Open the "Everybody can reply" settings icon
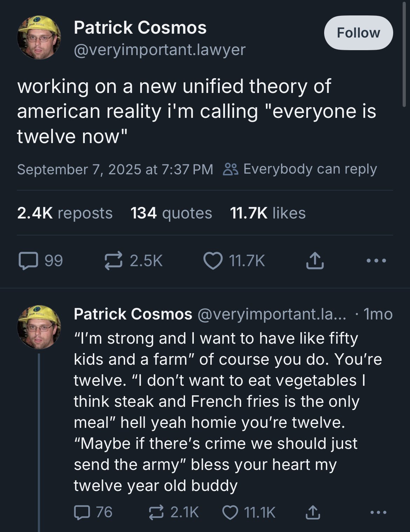The height and width of the screenshot is (532, 410). click(x=231, y=169)
